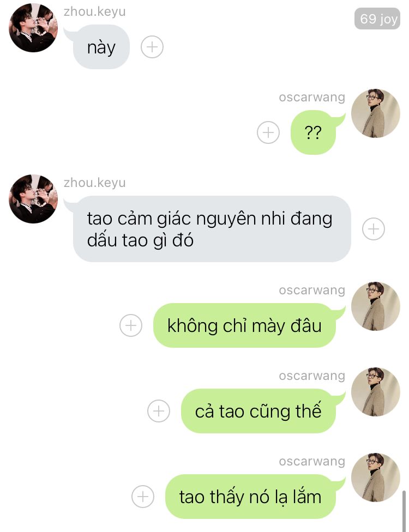Screen dimensions: 409x532
Task: Click the first zhou.keyu username label
Action: [x=94, y=11]
